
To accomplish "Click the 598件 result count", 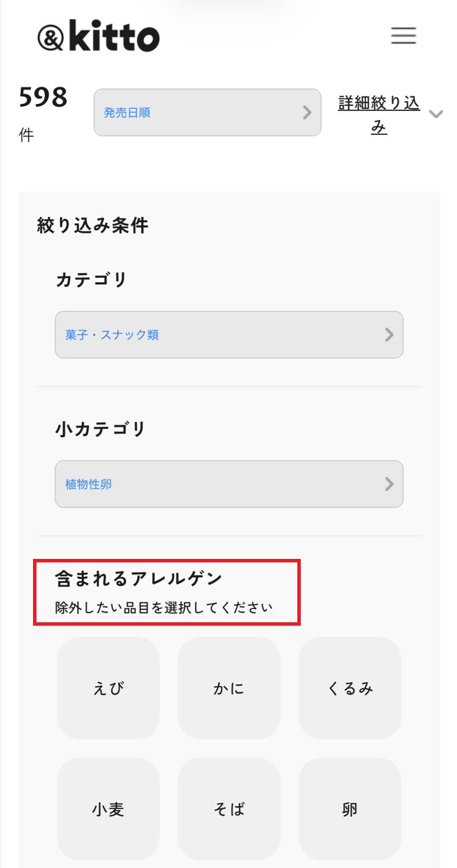I will coord(43,98).
